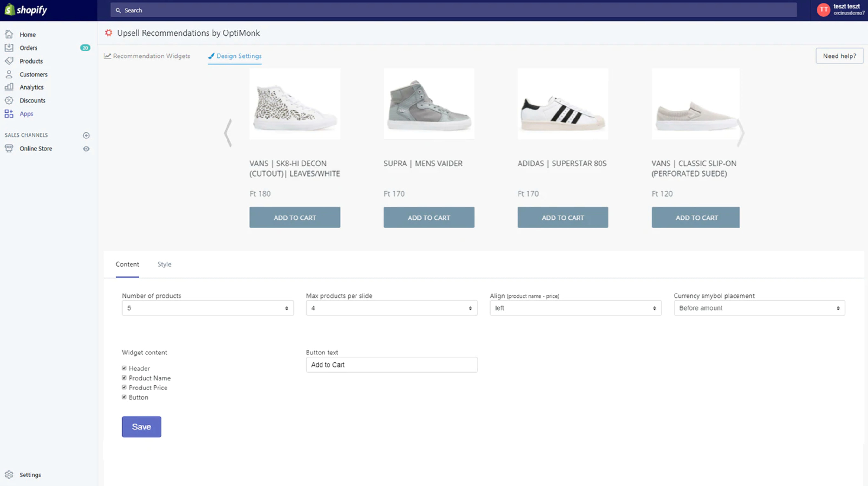Open the Apps section
The height and width of the screenshot is (486, 868).
(x=26, y=113)
